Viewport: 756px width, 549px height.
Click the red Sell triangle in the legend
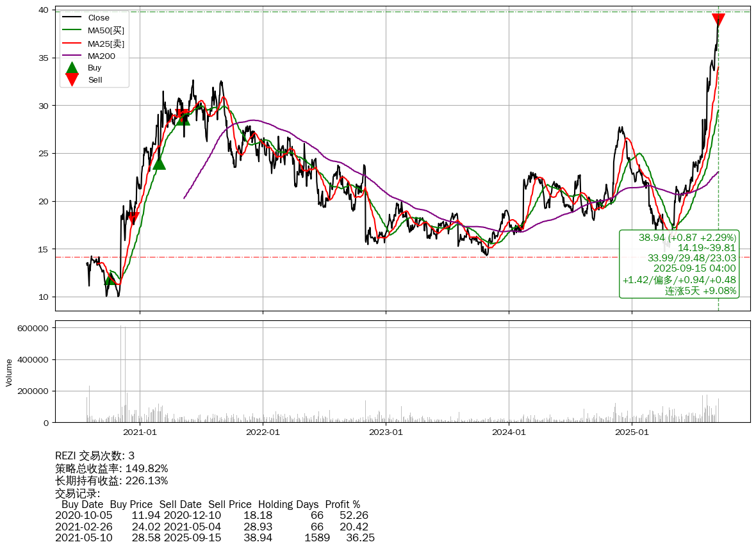pos(72,79)
